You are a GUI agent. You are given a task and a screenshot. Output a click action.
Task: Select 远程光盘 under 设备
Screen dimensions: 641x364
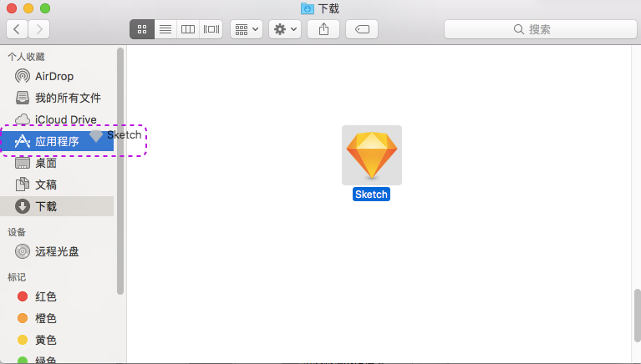coord(57,251)
